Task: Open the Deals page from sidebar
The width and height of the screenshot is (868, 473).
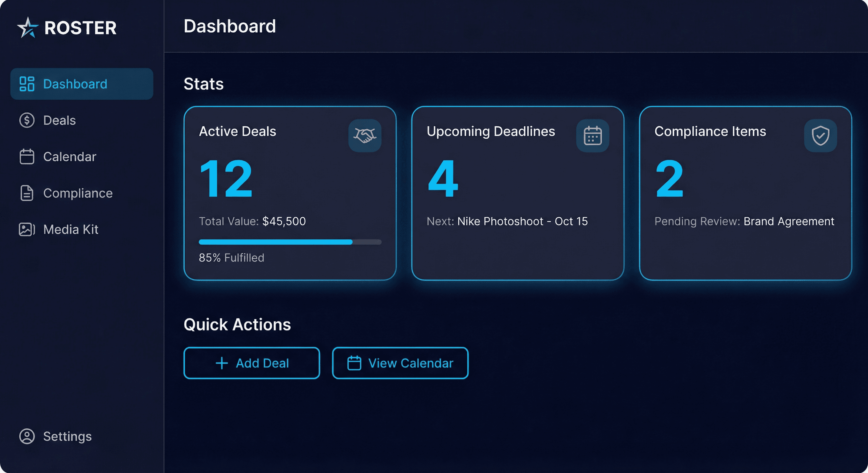Action: (x=59, y=120)
